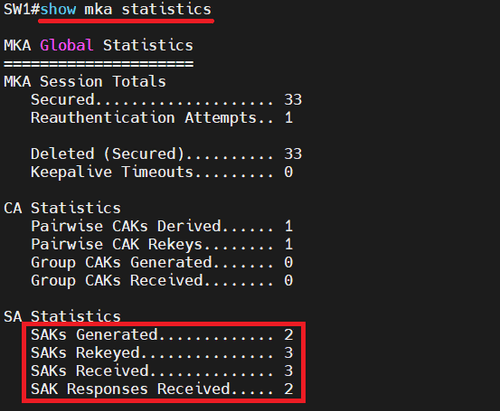Select the 'SAK Responses Received' line
Viewport: 500px width, 411px height.
pyautogui.click(x=162, y=389)
